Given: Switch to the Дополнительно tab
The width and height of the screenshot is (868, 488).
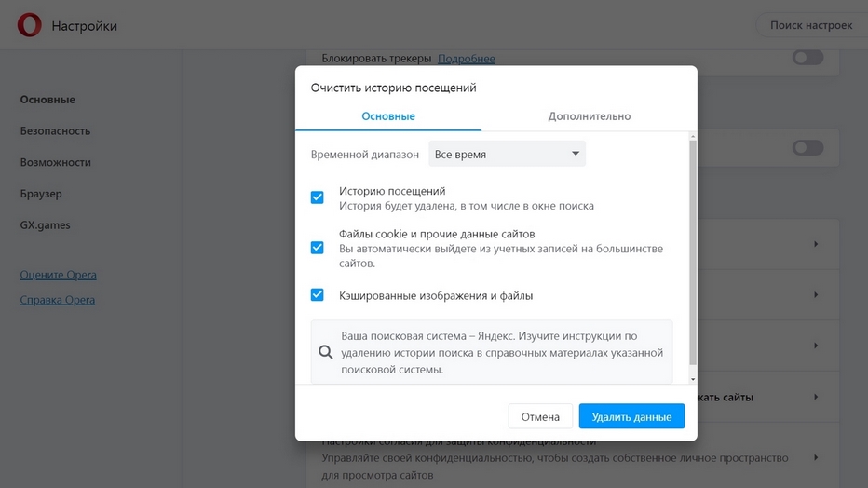Looking at the screenshot, I should (589, 116).
